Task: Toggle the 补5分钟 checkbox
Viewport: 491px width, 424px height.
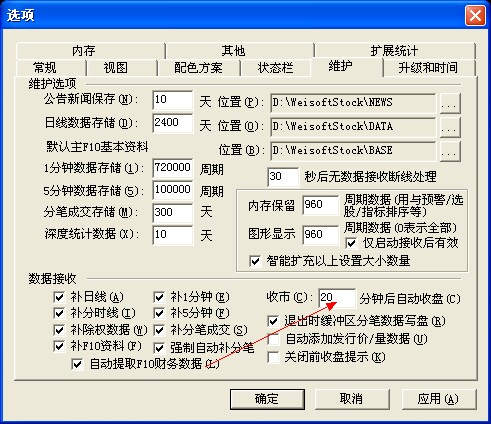Action: (159, 313)
